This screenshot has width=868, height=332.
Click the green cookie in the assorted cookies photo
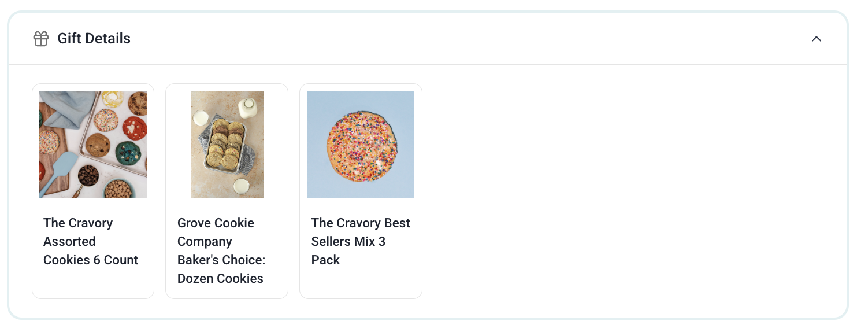128,153
